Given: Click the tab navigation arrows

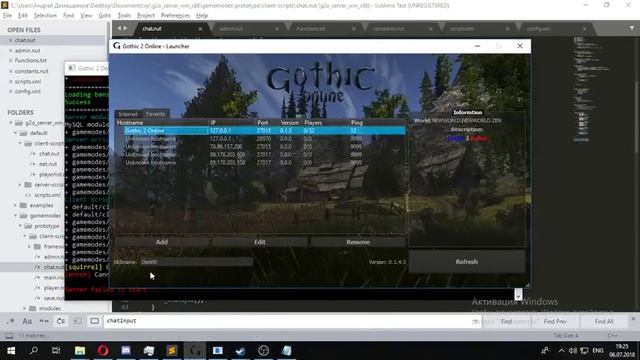Looking at the screenshot, I should (x=122, y=28).
